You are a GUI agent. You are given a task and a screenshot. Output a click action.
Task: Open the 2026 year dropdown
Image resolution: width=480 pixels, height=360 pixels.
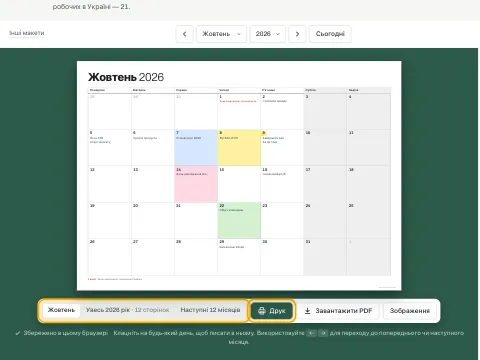(x=268, y=34)
